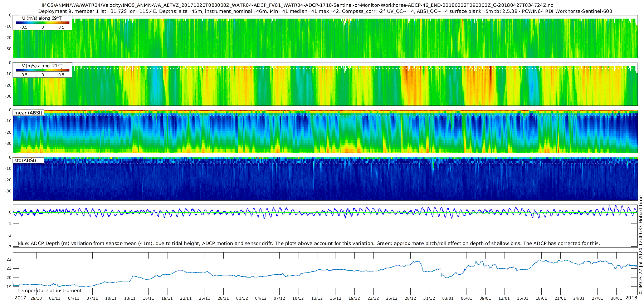Click the 24/01 date tick label

[x=579, y=298]
